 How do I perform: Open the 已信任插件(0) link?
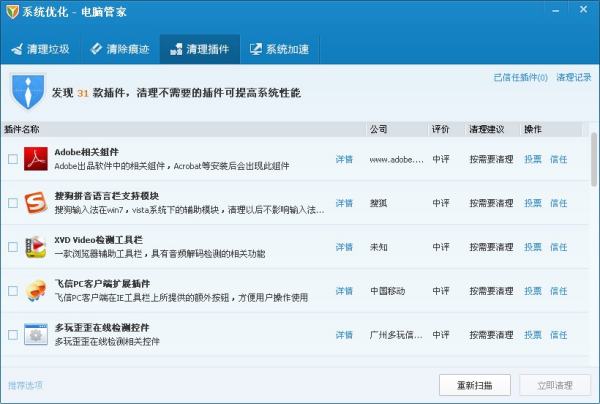pyautogui.click(x=521, y=78)
